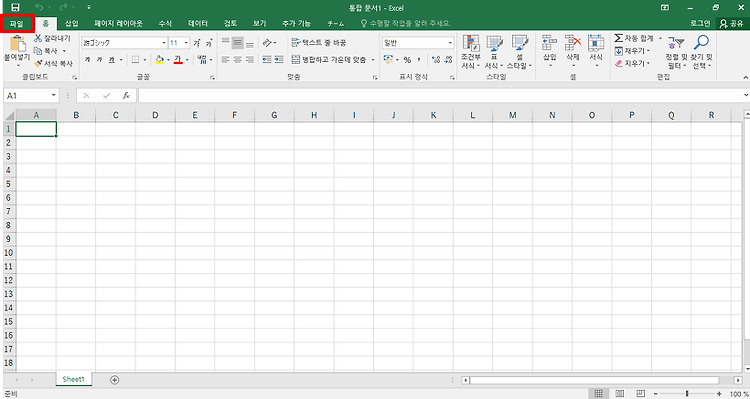Click the fx insert function icon
The height and width of the screenshot is (399, 750).
pyautogui.click(x=126, y=96)
